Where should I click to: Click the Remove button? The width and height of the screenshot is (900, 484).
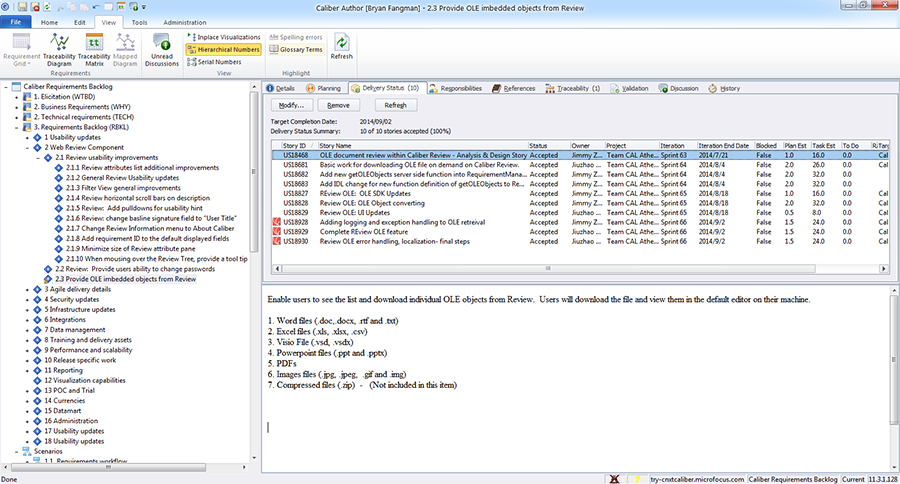coord(338,105)
